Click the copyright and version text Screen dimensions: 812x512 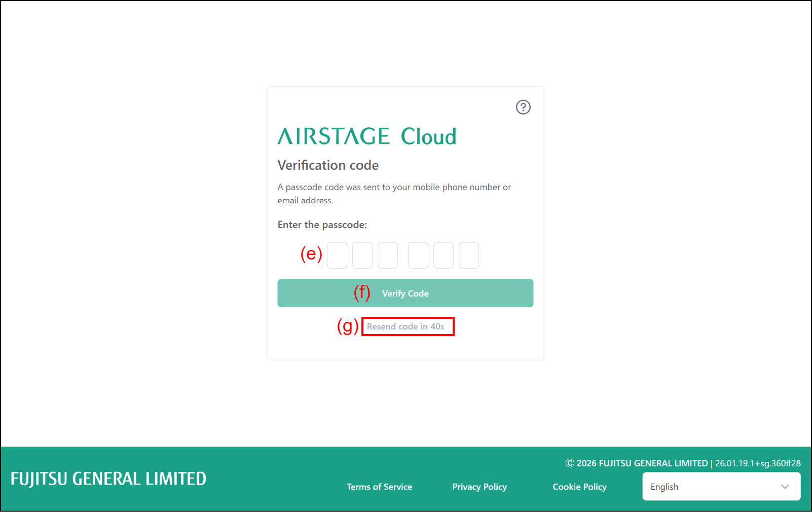(x=683, y=463)
